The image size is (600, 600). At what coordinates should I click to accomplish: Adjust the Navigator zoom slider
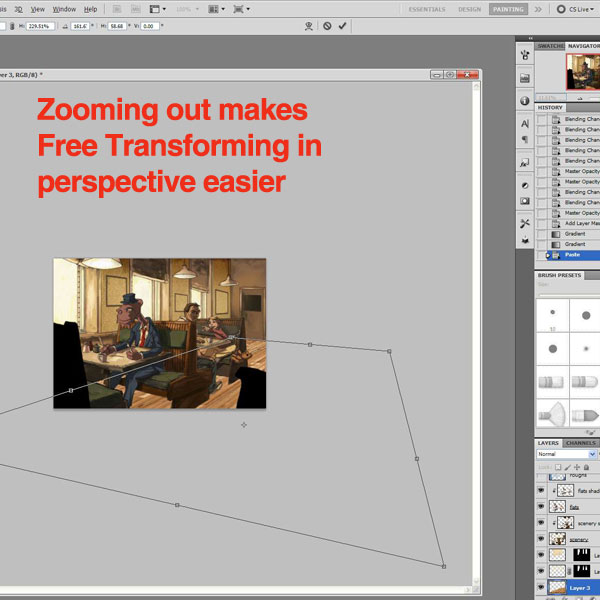(x=594, y=99)
